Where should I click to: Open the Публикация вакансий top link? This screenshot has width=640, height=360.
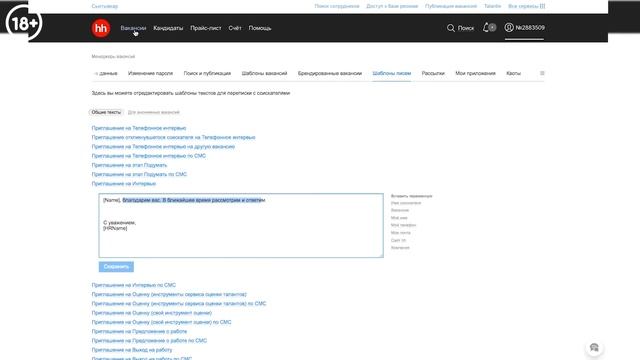coord(451,6)
